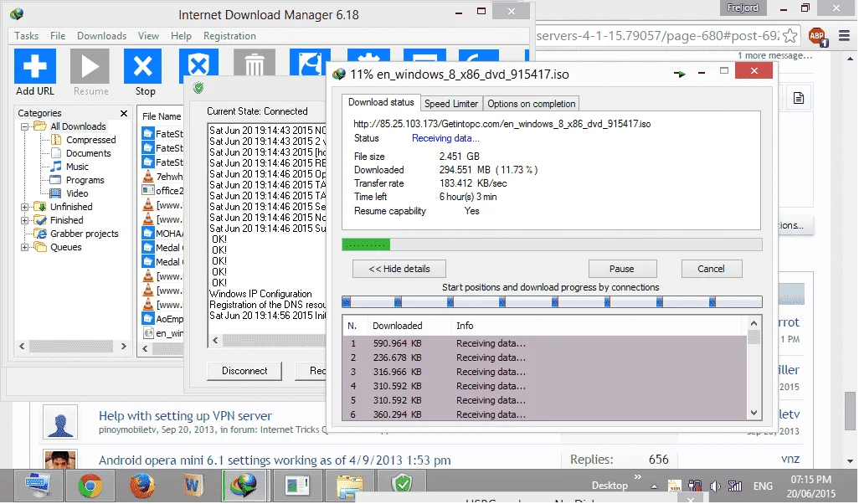The image size is (859, 504).
Task: Click the page document icon in browser window
Action: point(799,98)
